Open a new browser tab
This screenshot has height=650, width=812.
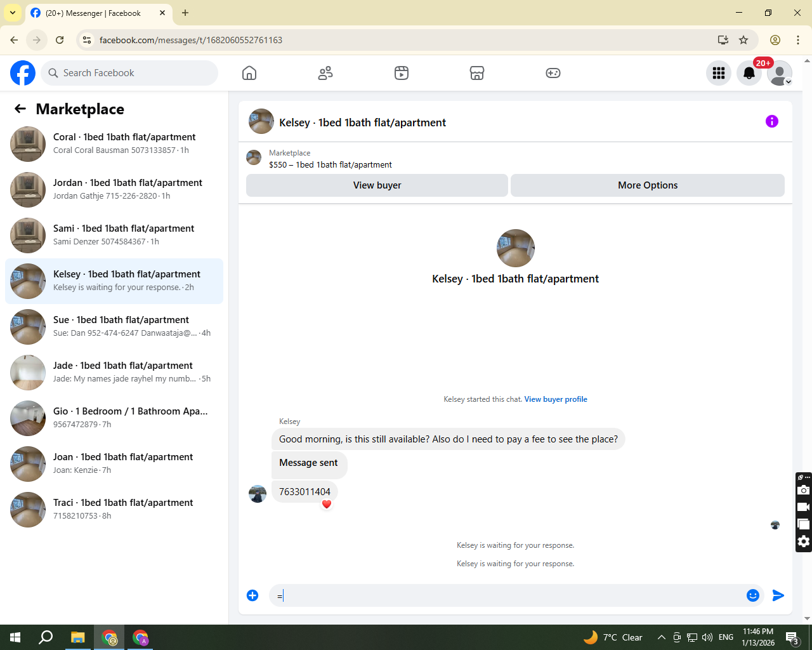click(185, 13)
